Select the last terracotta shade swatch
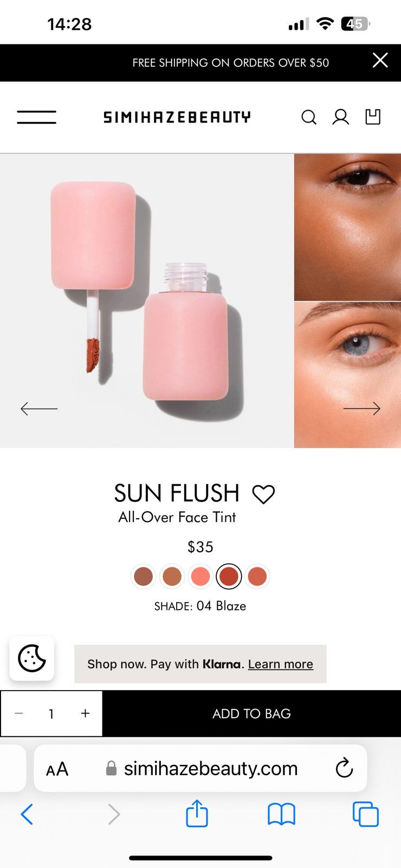The image size is (401, 868). 257,576
